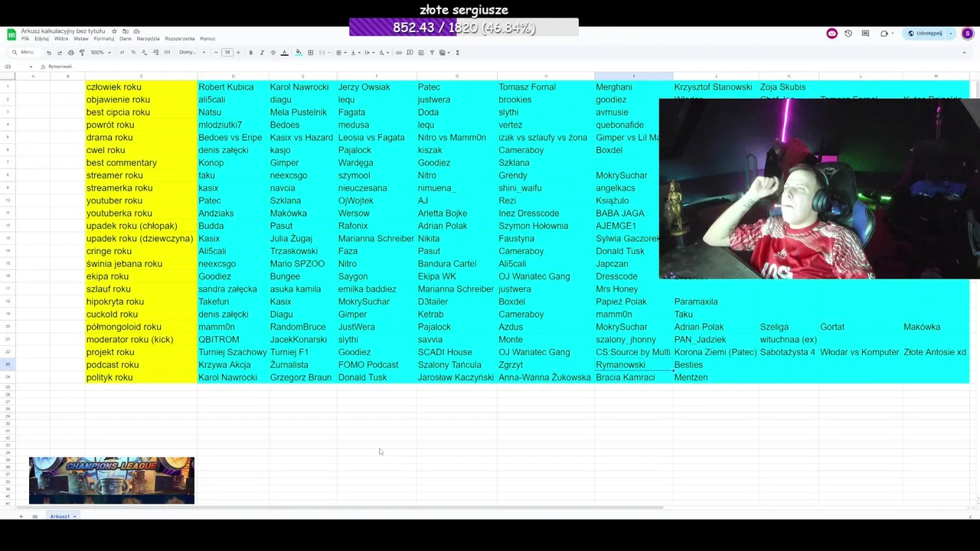Collapse the toolbar with chevron
Image resolution: width=980 pixels, height=551 pixels.
964,53
